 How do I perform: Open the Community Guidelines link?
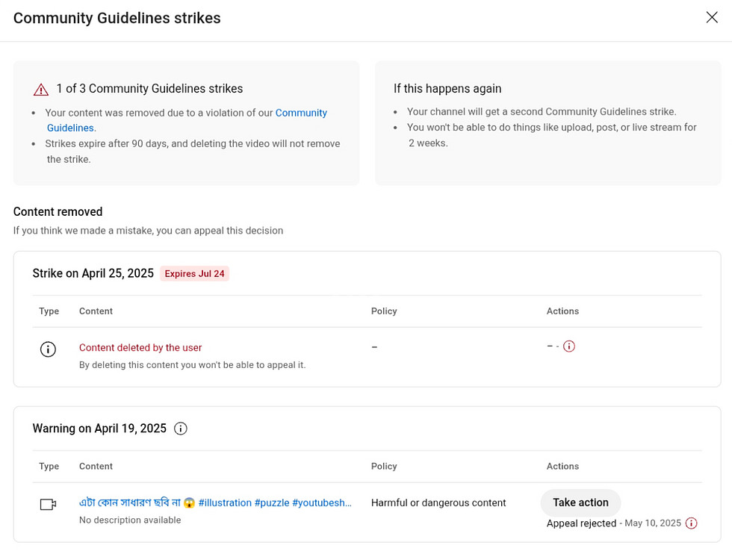pyautogui.click(x=187, y=120)
